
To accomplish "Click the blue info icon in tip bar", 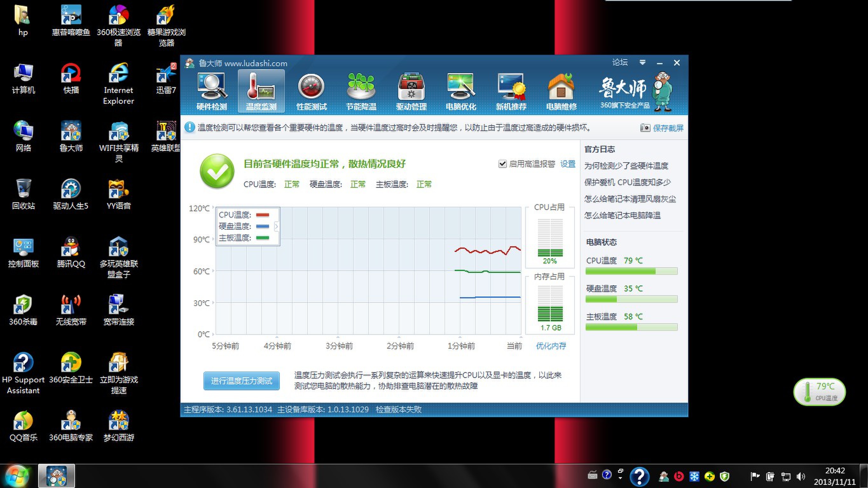I will pyautogui.click(x=189, y=128).
